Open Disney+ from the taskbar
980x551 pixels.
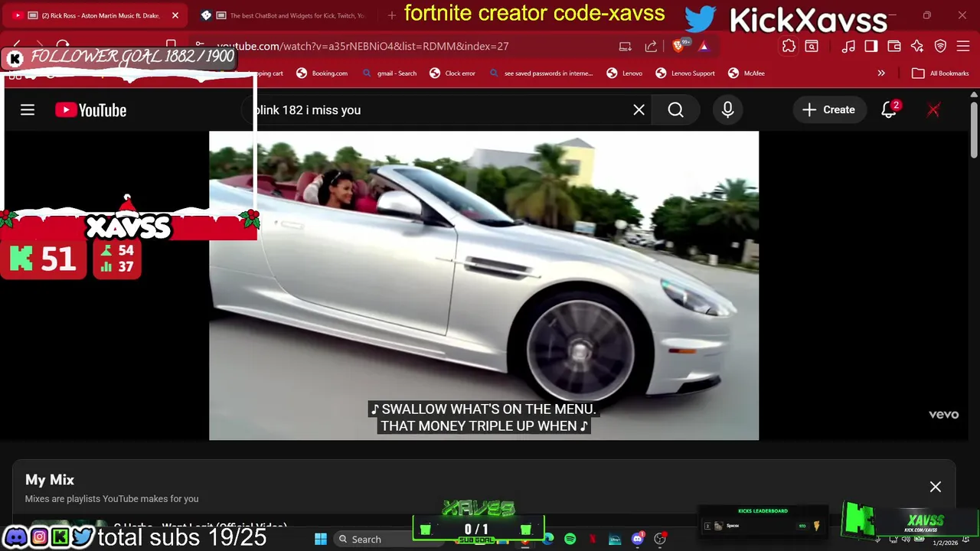click(615, 539)
